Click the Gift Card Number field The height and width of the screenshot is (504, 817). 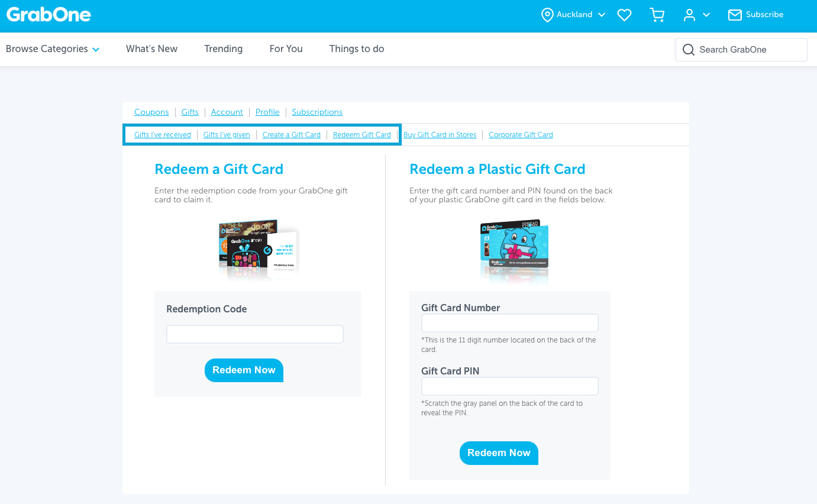(x=510, y=323)
